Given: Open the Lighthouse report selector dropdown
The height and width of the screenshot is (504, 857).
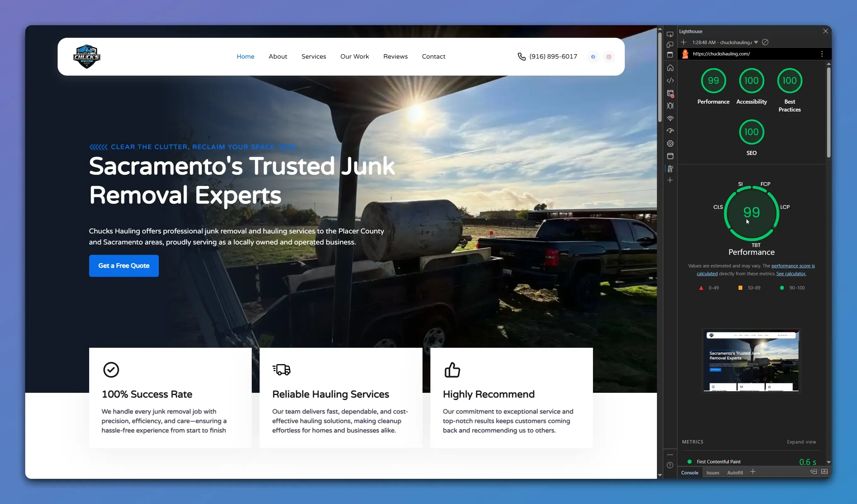Looking at the screenshot, I should click(756, 42).
